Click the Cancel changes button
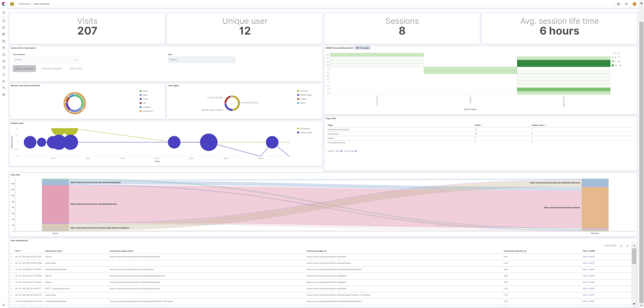The width and height of the screenshot is (644, 308). pyautogui.click(x=50, y=68)
